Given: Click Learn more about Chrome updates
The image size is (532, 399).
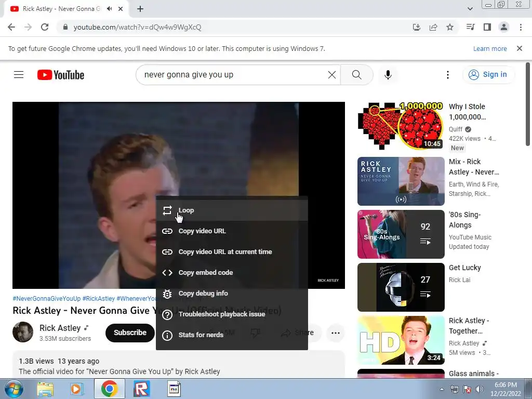Looking at the screenshot, I should point(490,48).
